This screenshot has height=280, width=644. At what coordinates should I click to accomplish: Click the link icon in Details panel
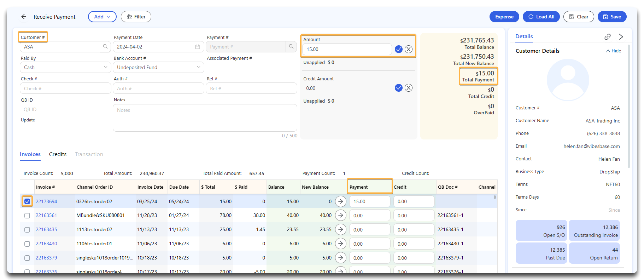pyautogui.click(x=608, y=37)
